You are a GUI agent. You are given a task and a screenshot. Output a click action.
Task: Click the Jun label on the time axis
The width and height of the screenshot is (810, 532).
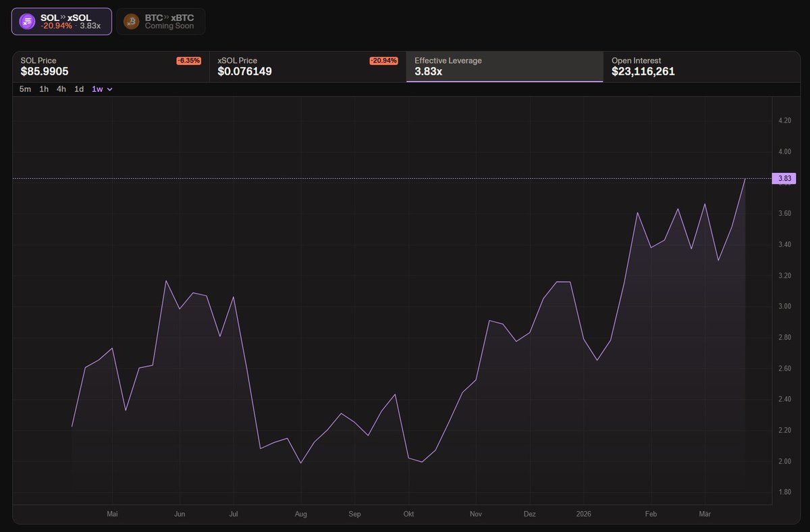[180, 514]
